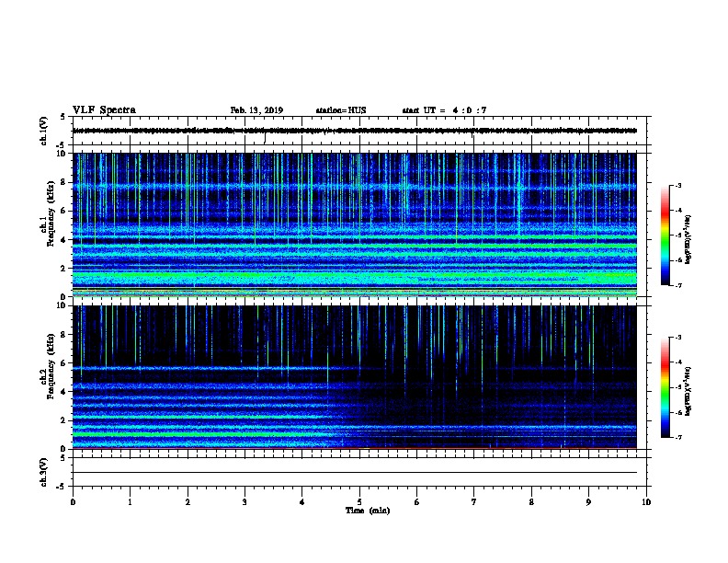This screenshot has width=728, height=563.
Task: Click time axis tick label "4"
Action: pos(302,502)
